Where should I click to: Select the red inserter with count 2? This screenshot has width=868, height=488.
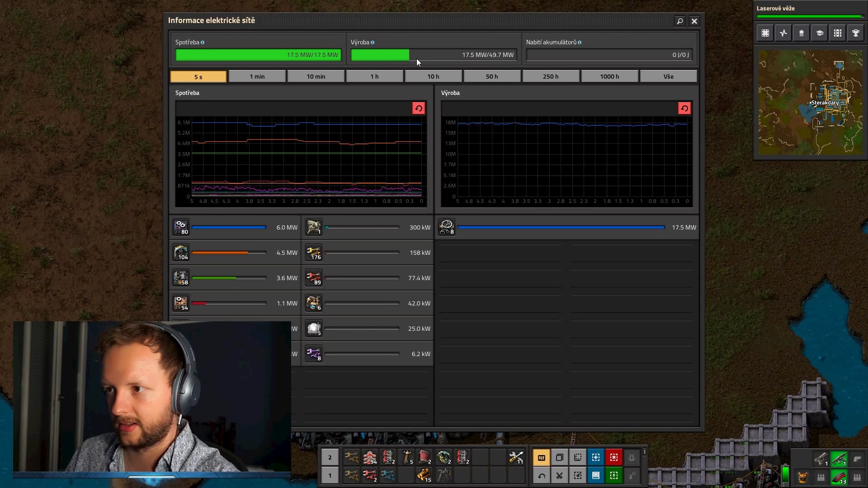coord(370,475)
